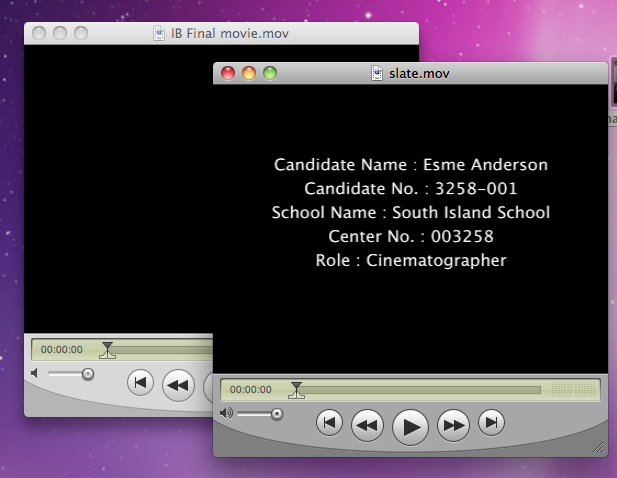The height and width of the screenshot is (478, 617).
Task: Go to start in IB Final movie window
Action: (x=140, y=383)
